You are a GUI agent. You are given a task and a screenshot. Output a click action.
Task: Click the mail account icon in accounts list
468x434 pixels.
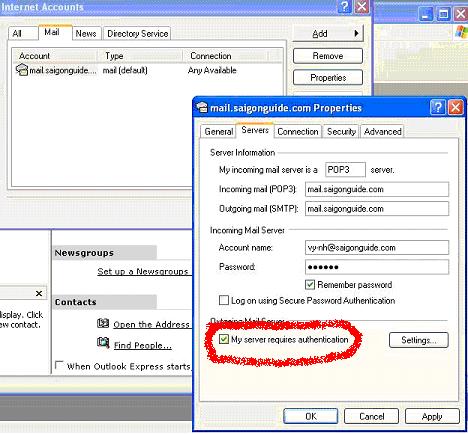22,70
